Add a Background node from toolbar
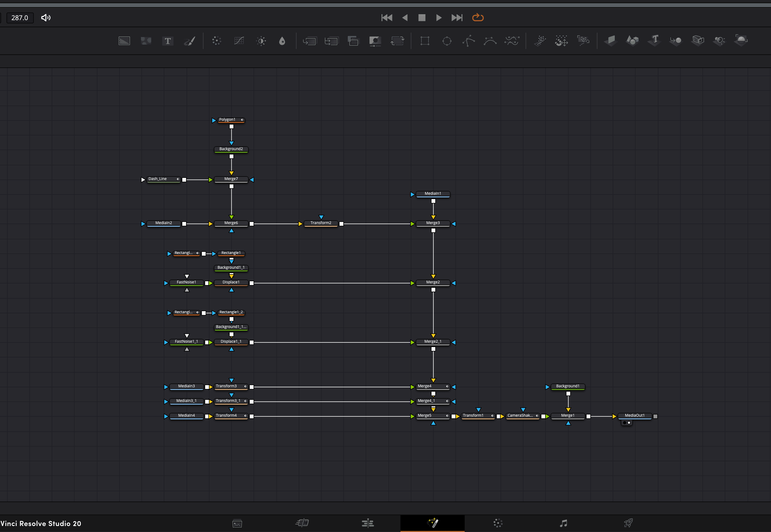This screenshot has width=771, height=532. (x=124, y=41)
